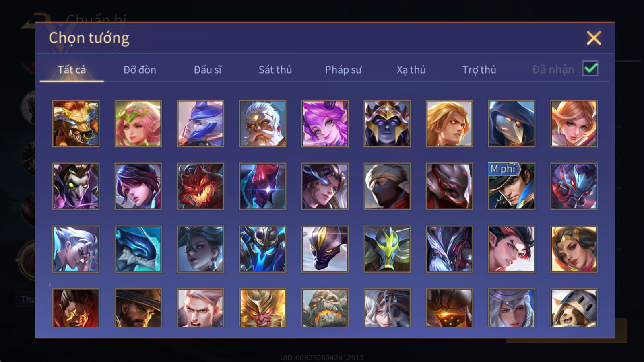
Task: Switch to the Pháp sư tab
Action: coord(343,70)
